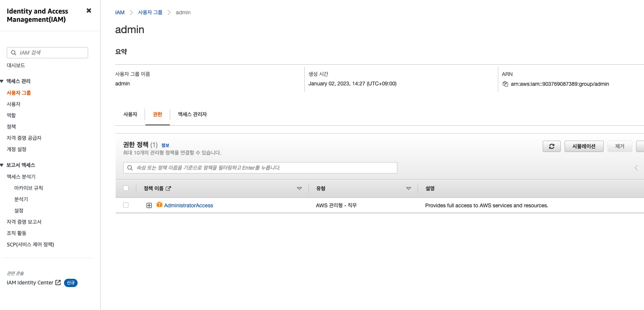Open the AdministratorAccess policy link
The height and width of the screenshot is (310, 644).
pos(189,205)
